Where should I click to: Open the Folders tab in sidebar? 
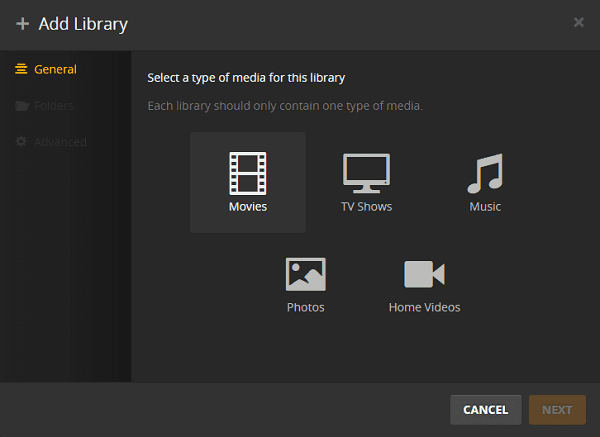click(x=44, y=106)
